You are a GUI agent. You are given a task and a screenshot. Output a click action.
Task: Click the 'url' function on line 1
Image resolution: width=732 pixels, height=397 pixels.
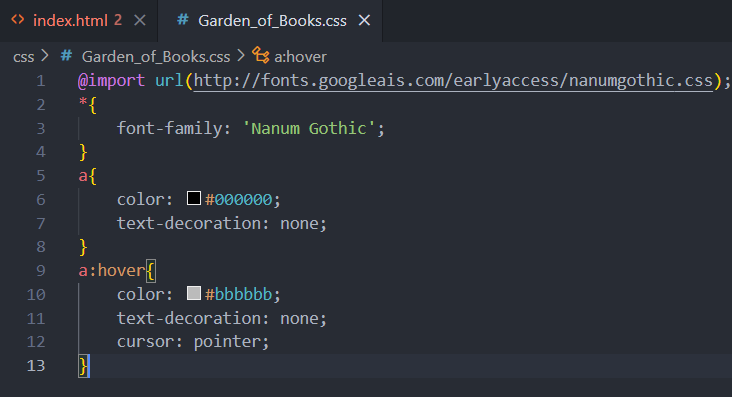169,81
